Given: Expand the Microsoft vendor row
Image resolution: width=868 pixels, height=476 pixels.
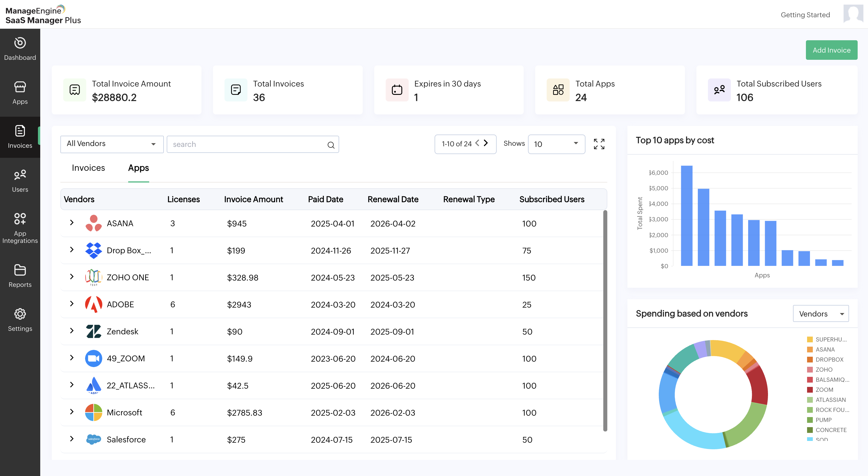Looking at the screenshot, I should click(x=72, y=412).
